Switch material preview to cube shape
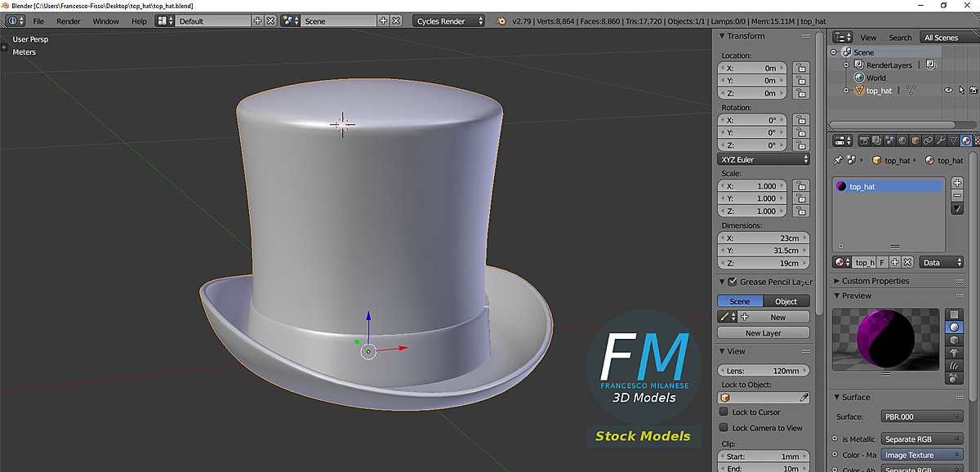 tap(954, 339)
